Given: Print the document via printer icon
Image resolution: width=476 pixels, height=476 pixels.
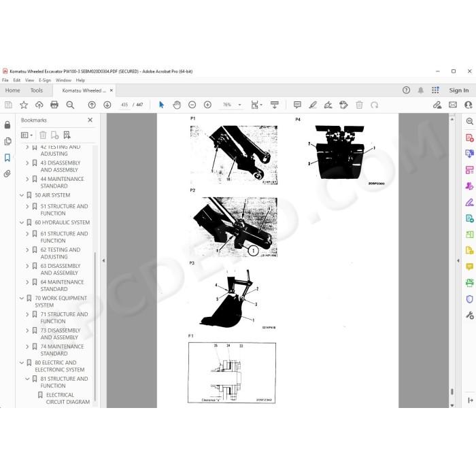Looking at the screenshot, I should click(x=54, y=105).
